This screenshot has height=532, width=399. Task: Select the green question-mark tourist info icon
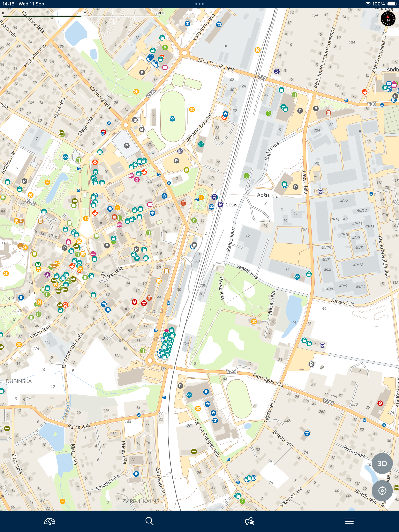pos(38,265)
